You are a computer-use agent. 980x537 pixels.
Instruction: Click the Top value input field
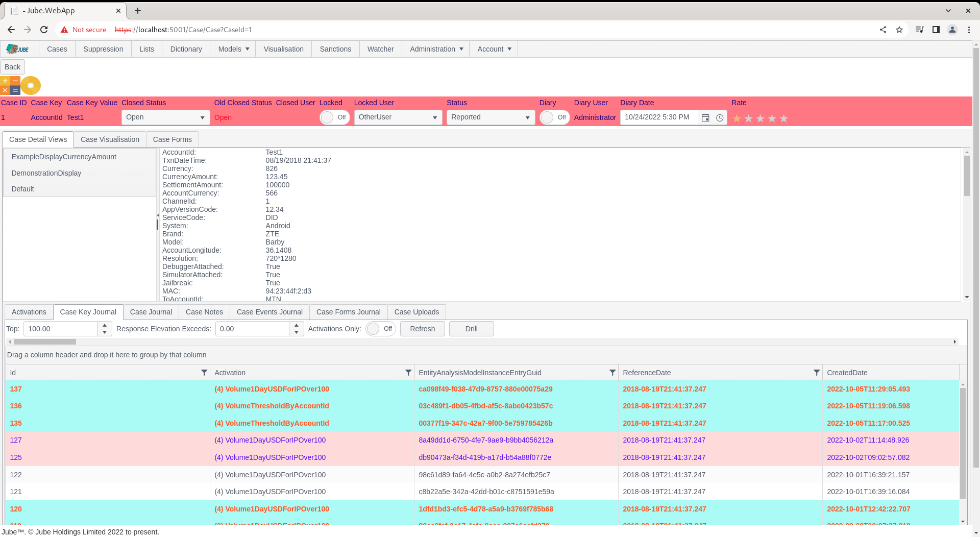[60, 329]
